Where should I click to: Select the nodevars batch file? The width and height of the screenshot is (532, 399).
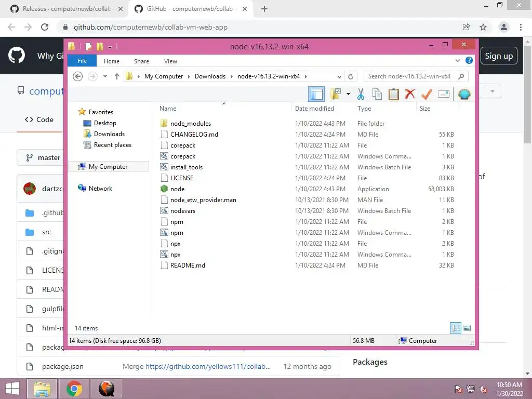[x=183, y=211]
